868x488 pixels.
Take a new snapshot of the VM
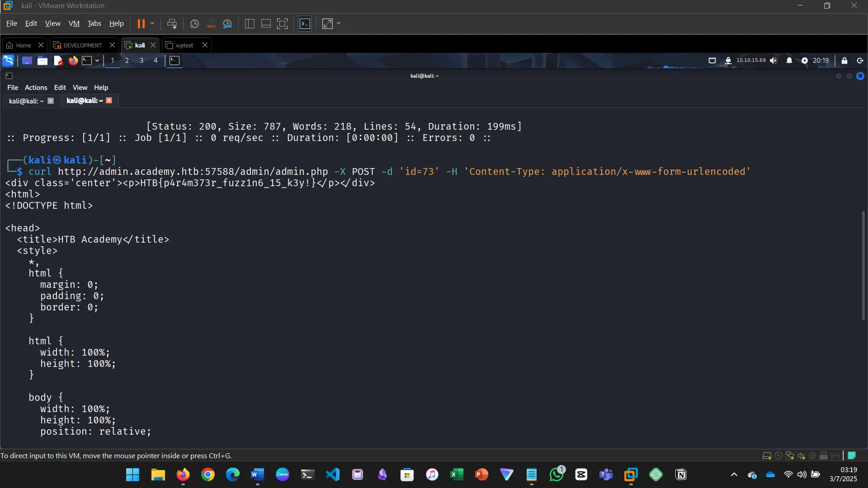pyautogui.click(x=194, y=23)
